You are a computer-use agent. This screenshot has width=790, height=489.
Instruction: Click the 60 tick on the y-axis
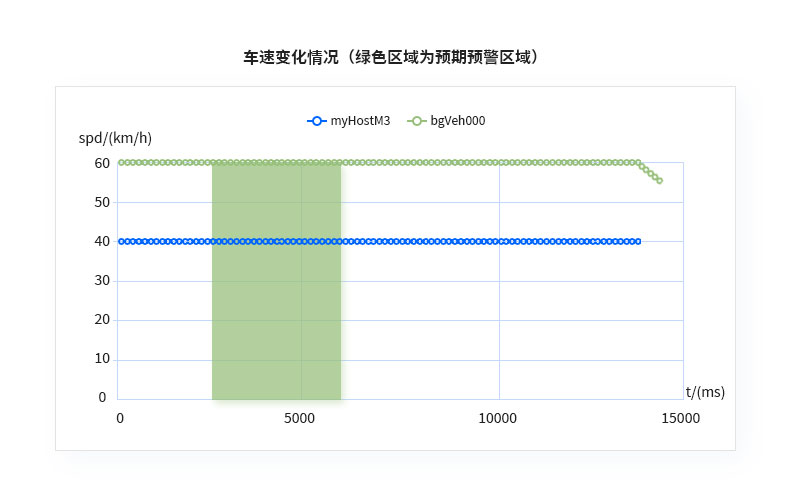(x=102, y=163)
